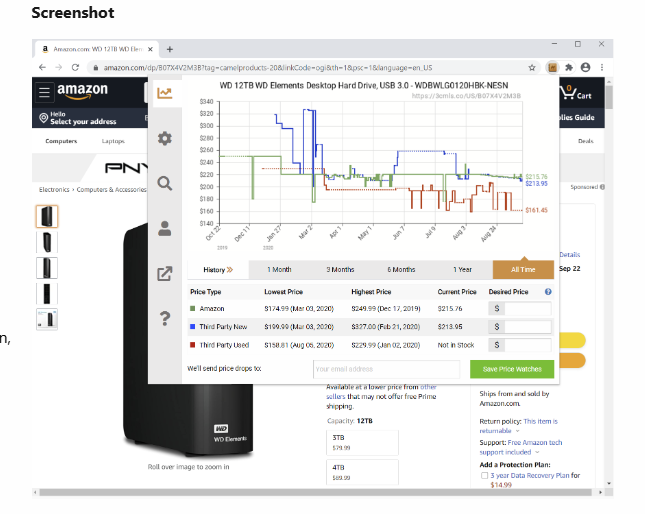
Task: Open Amazon hamburger menu
Action: point(44,92)
